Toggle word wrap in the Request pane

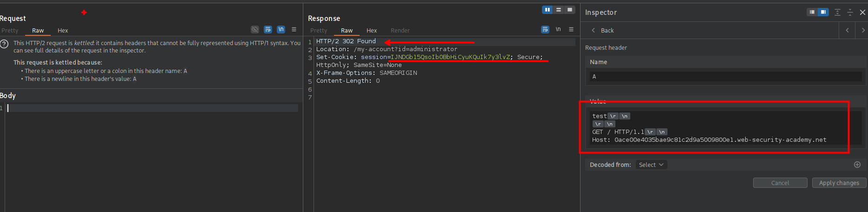tap(268, 29)
